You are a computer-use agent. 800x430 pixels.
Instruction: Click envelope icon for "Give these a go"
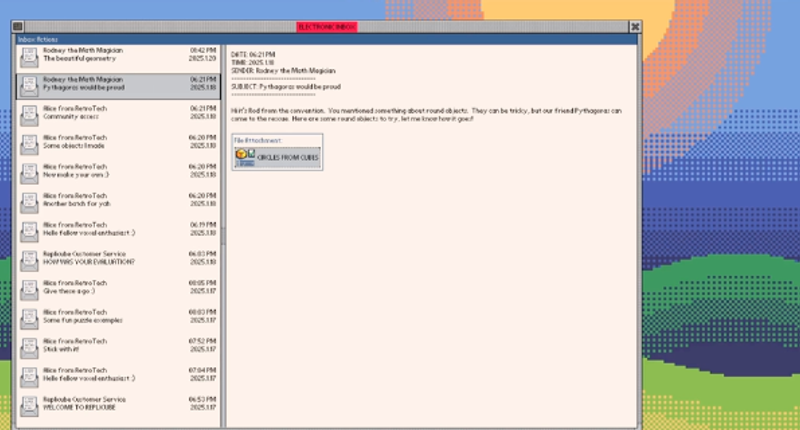[29, 290]
